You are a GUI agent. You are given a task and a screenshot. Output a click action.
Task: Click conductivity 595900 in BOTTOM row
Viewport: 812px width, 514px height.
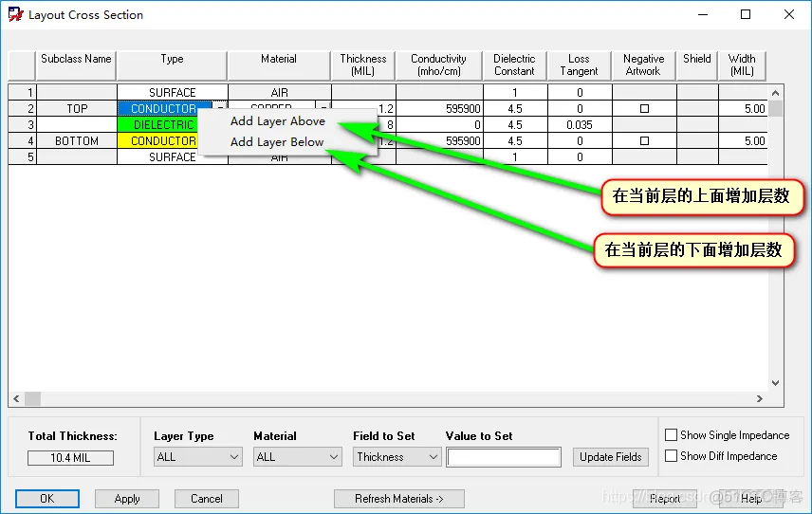pyautogui.click(x=439, y=140)
